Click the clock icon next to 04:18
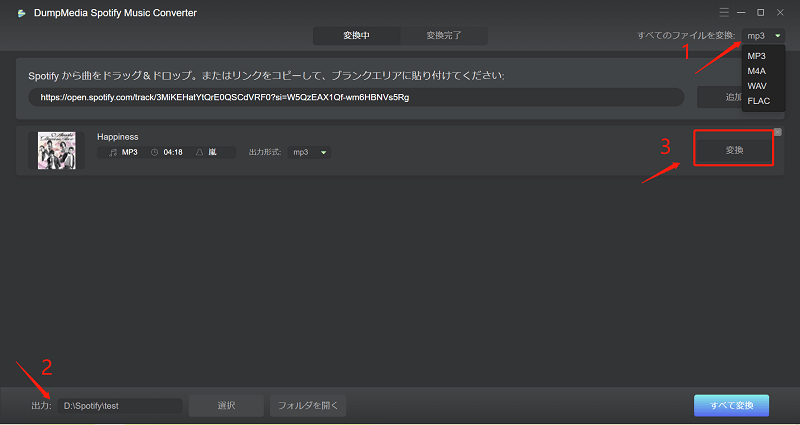Image resolution: width=800 pixels, height=425 pixels. tap(155, 152)
